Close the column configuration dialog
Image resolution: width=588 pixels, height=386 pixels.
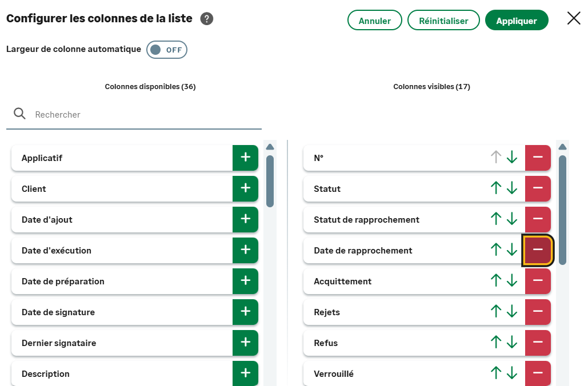[x=574, y=18]
